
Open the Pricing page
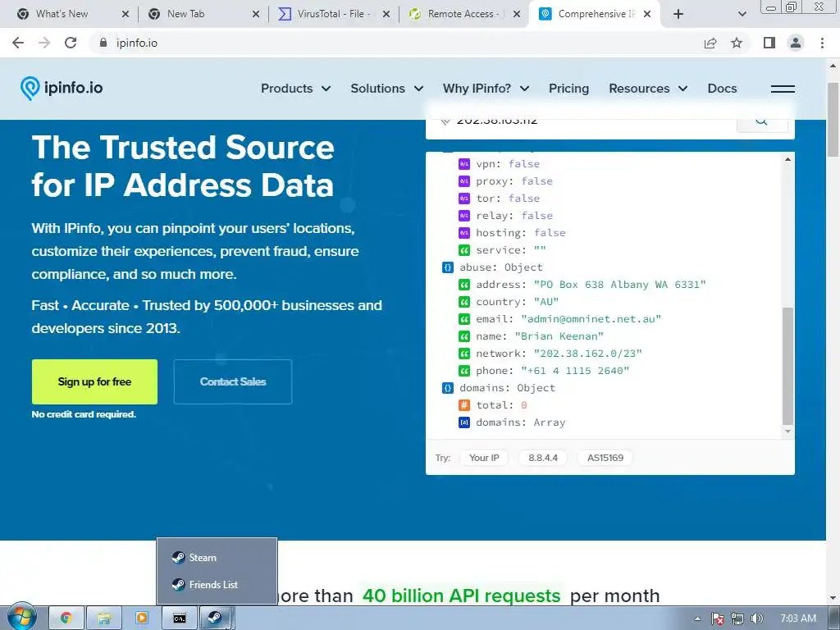[569, 89]
